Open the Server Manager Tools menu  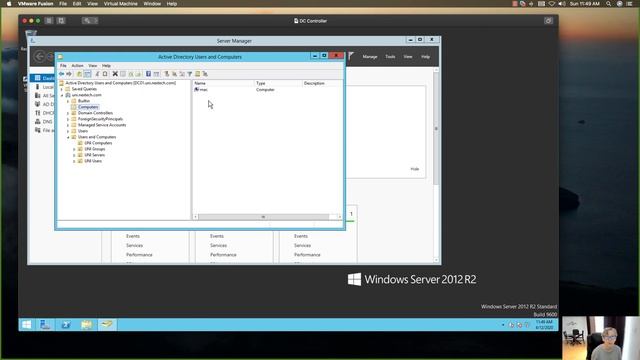coord(390,57)
